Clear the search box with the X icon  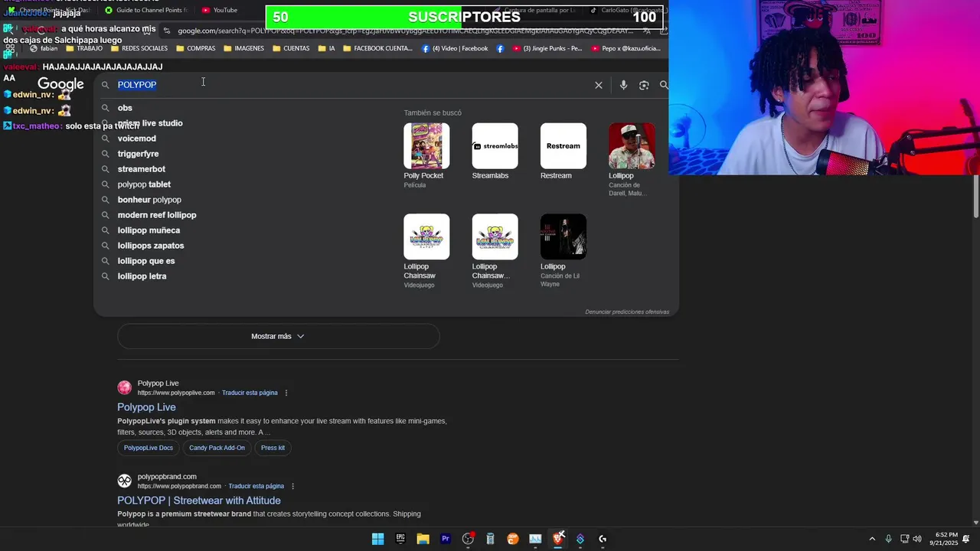[599, 85]
